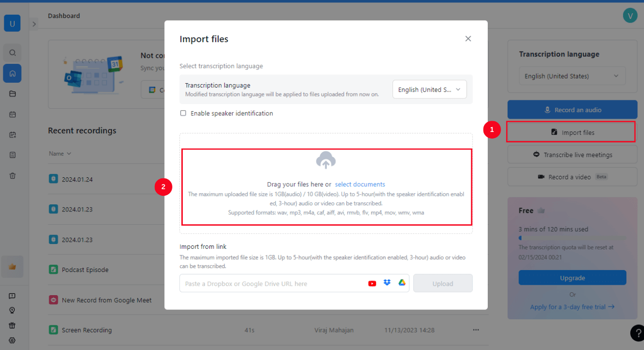Click the Dropbox icon in link field
644x350 pixels.
387,283
